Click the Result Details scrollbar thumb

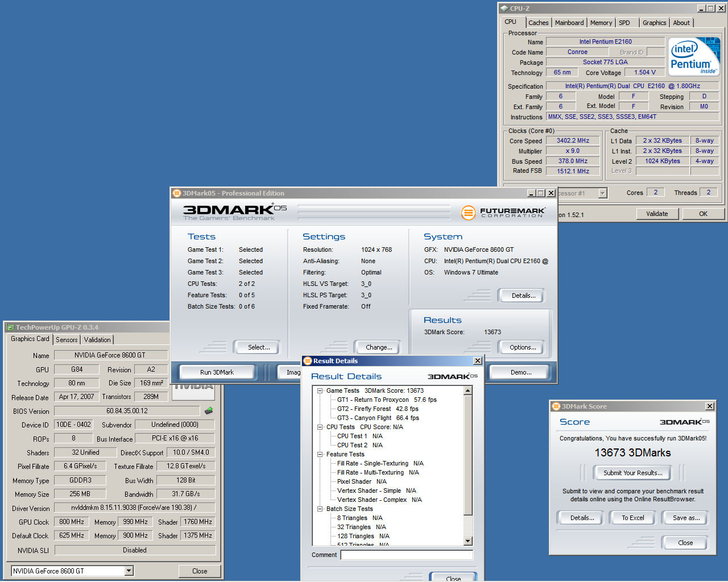click(468, 455)
